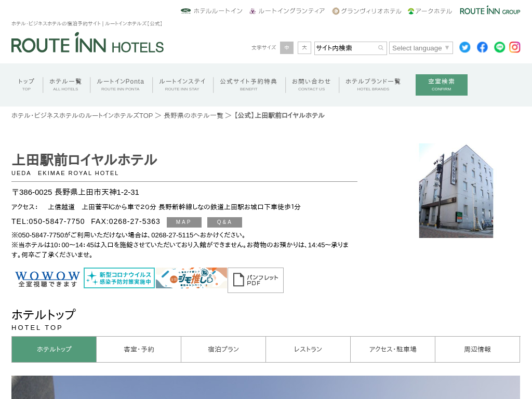
Task: Select the アクセス・駐車場 tab
Action: tap(393, 349)
